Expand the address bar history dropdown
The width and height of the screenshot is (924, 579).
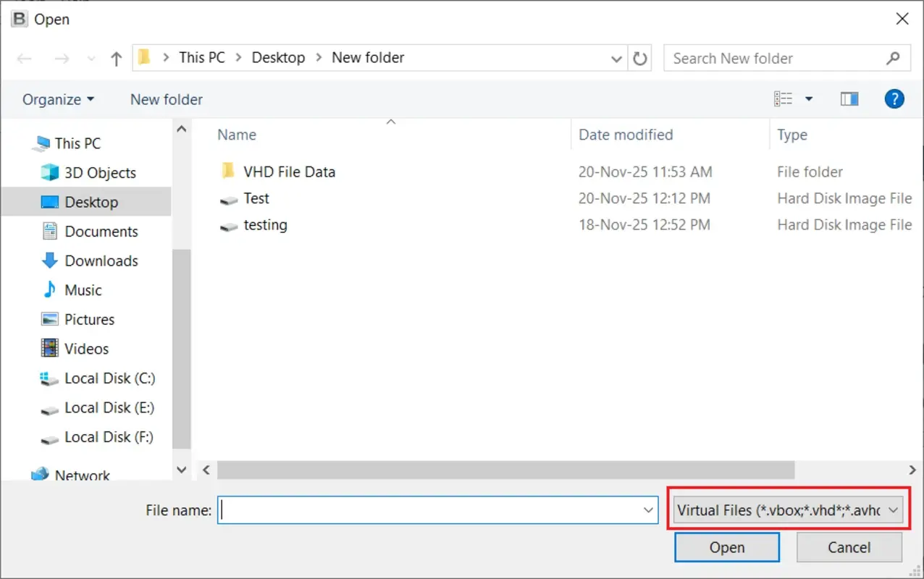(616, 58)
